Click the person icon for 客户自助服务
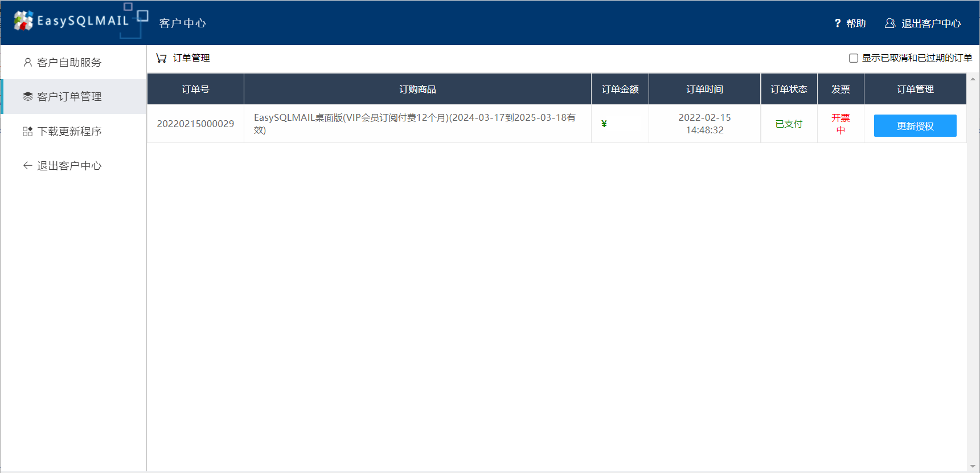The width and height of the screenshot is (980, 473). pyautogui.click(x=27, y=62)
